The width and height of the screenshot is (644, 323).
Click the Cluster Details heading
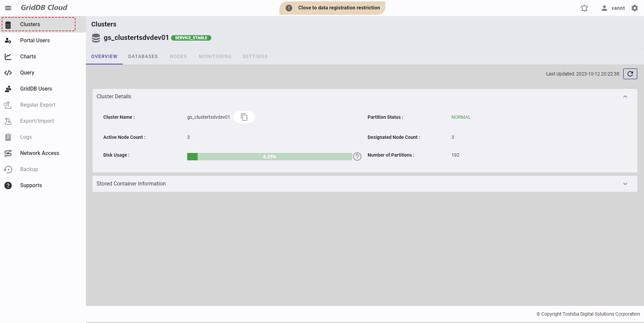point(114,97)
